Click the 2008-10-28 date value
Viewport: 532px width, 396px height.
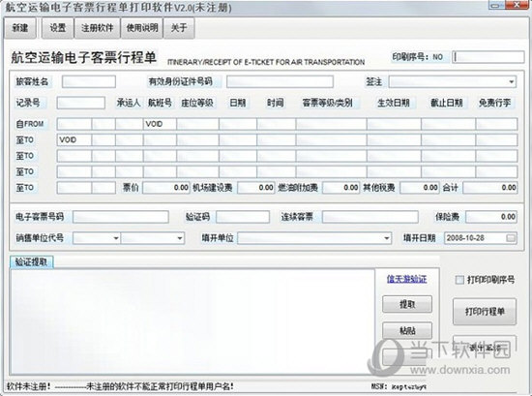(465, 238)
